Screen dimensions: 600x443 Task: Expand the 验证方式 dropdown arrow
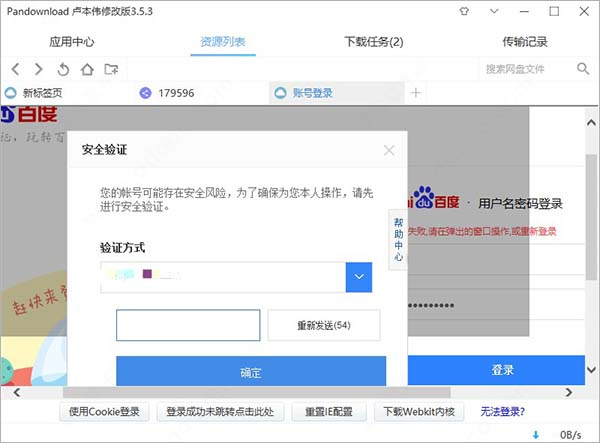359,277
